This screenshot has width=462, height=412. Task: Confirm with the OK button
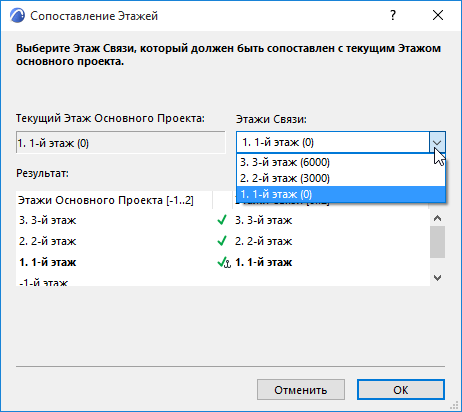[401, 390]
